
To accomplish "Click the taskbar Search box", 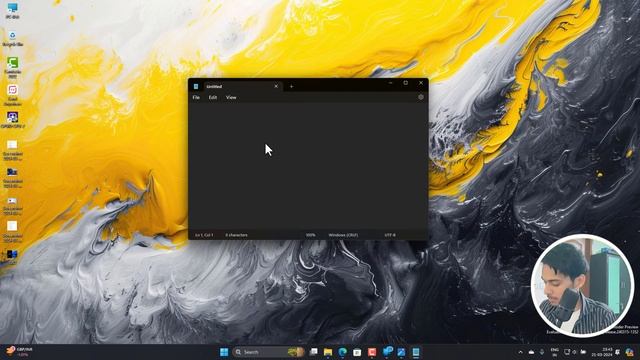I will tap(269, 352).
